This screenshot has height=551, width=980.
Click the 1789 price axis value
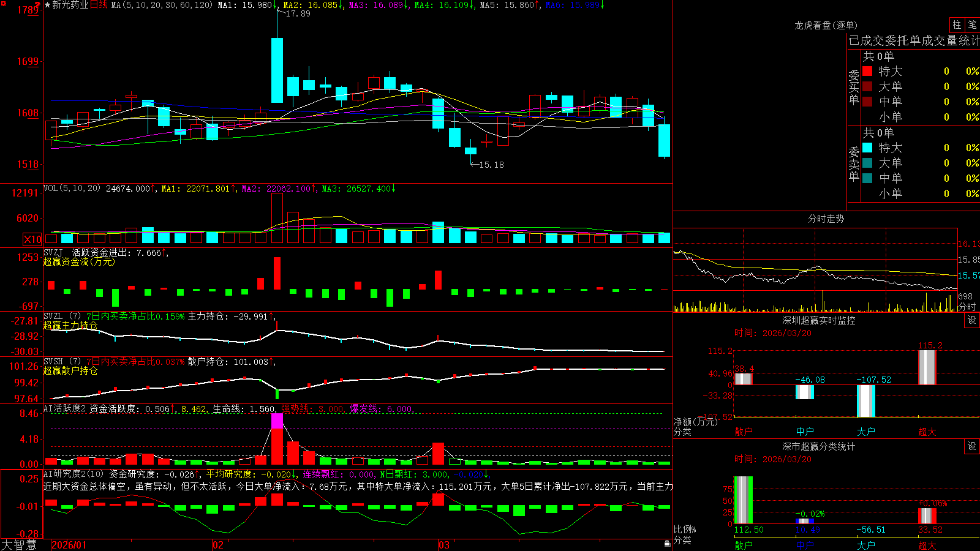click(x=28, y=10)
